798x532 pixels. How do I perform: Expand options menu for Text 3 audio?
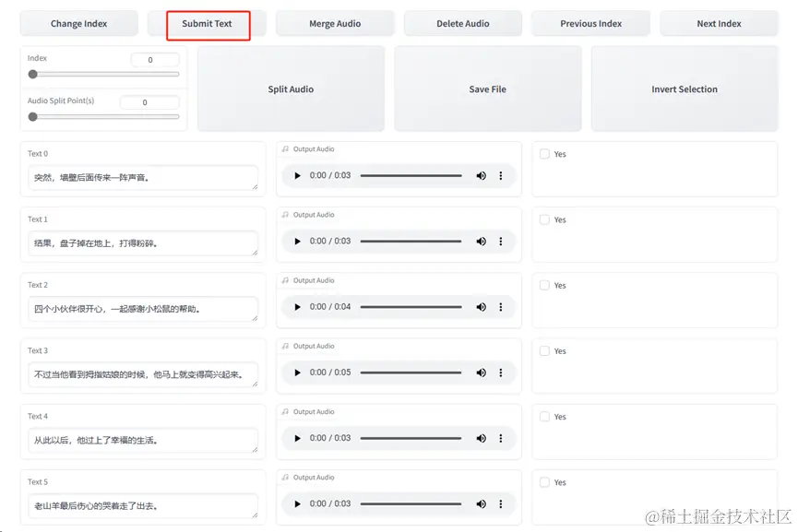(x=501, y=372)
